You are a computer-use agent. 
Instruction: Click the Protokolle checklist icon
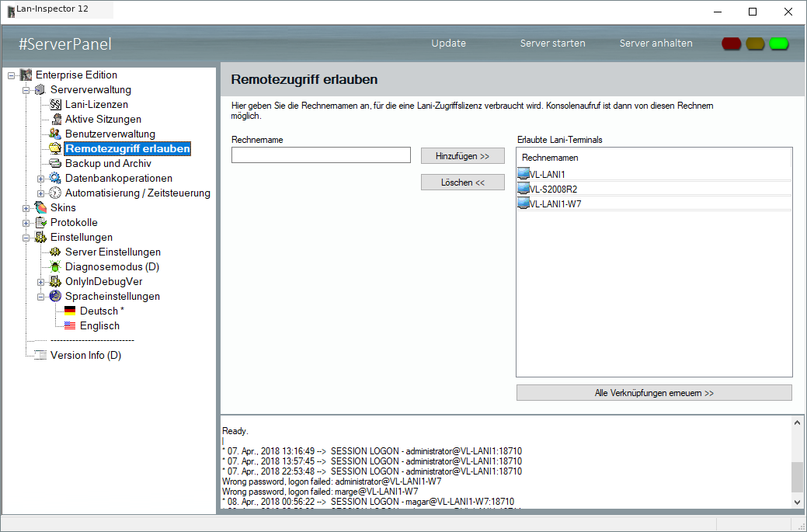40,223
